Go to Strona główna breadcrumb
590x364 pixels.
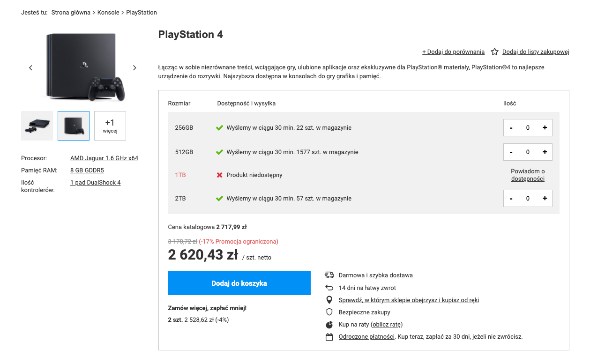(x=71, y=13)
